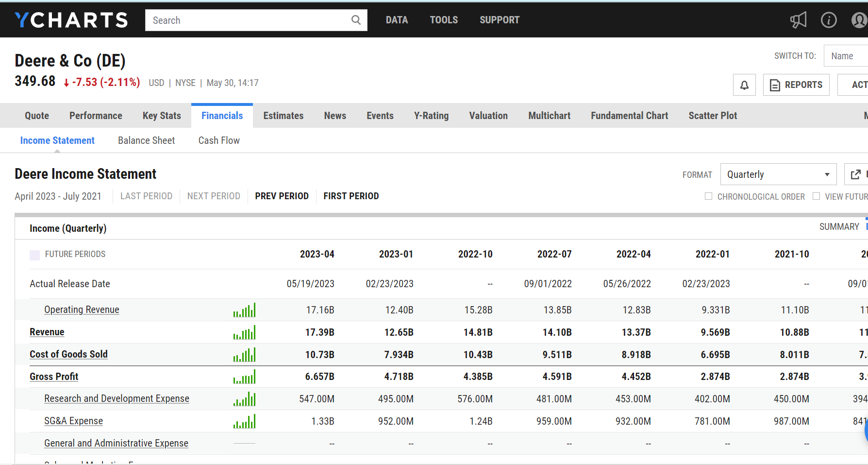Screen dimensions: 868x465
Task: Open the Revenue row sparkline chart
Action: tap(244, 332)
